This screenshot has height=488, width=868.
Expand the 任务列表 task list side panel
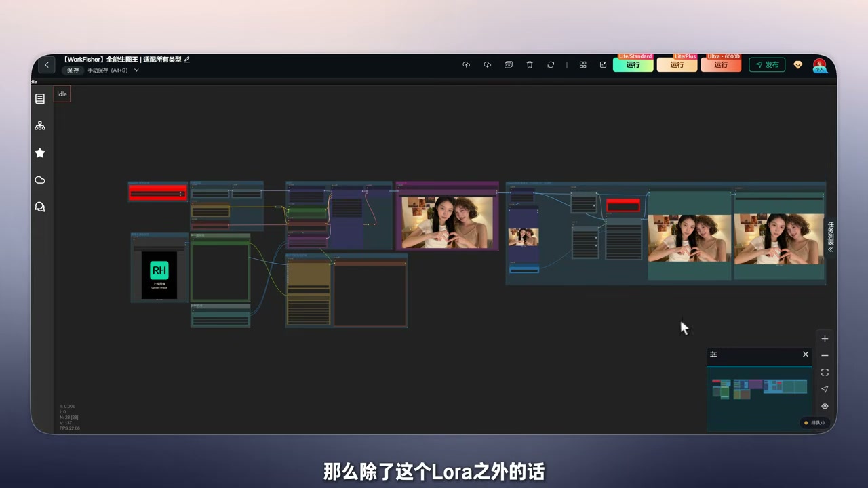pyautogui.click(x=830, y=237)
